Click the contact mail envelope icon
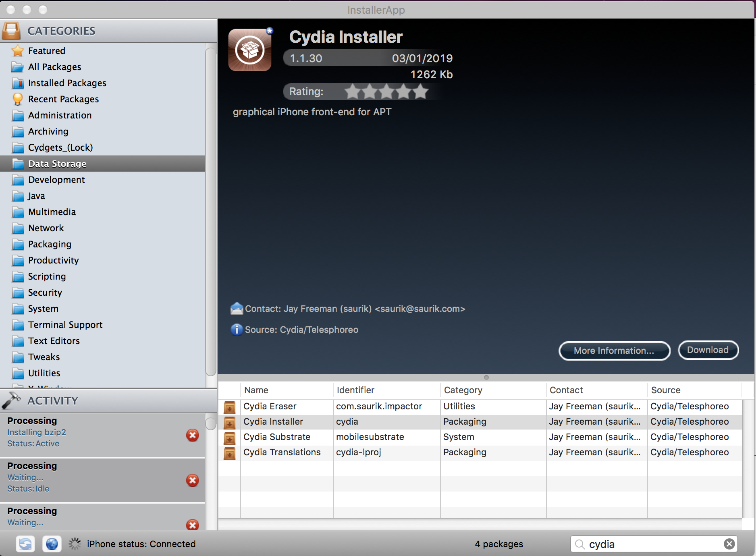This screenshot has height=556, width=756. (x=237, y=309)
